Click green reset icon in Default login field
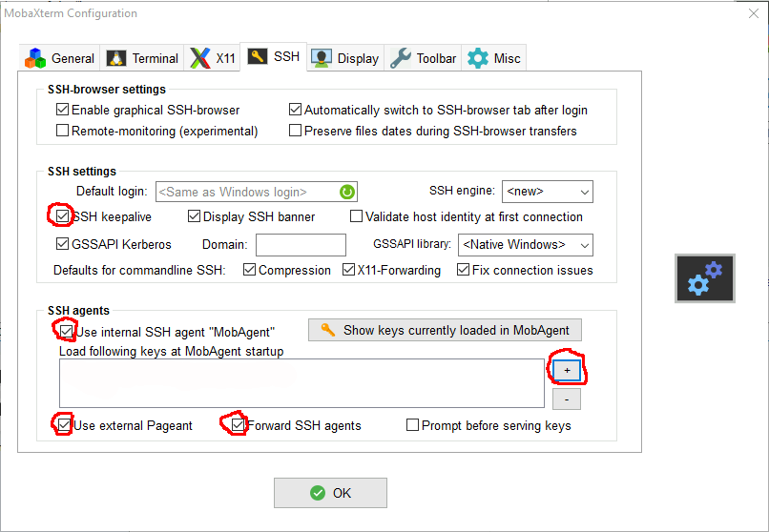Viewport: 769px width, 532px height. tap(346, 192)
